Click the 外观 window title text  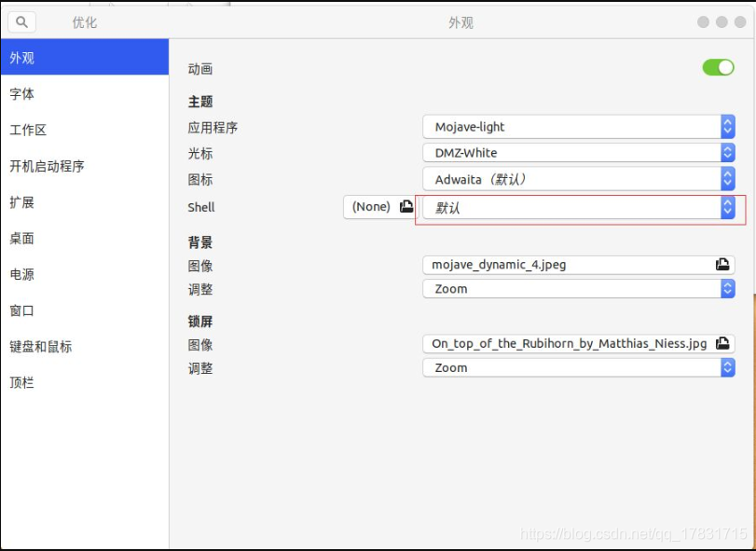tap(460, 22)
